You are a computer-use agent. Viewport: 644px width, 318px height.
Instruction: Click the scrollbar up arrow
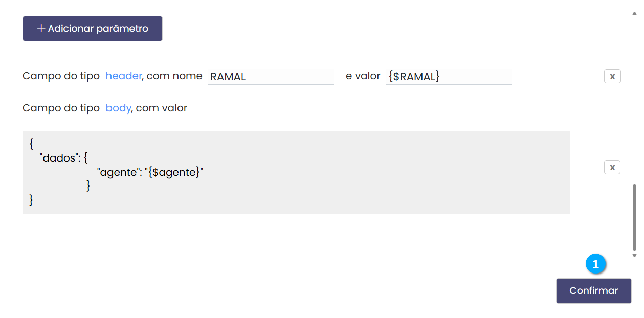point(635,13)
